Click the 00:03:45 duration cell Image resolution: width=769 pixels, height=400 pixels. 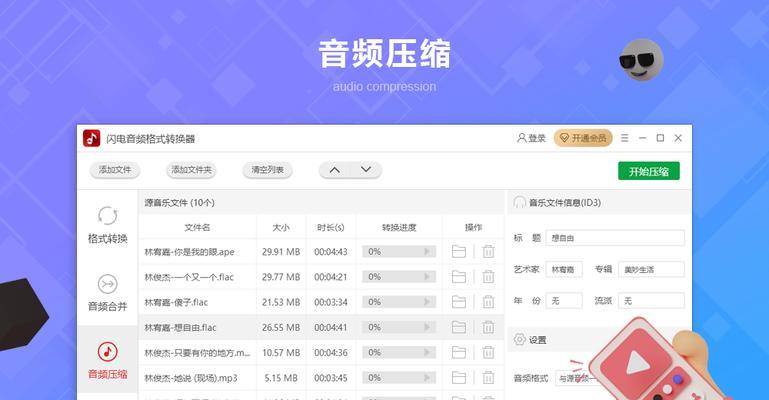331,377
